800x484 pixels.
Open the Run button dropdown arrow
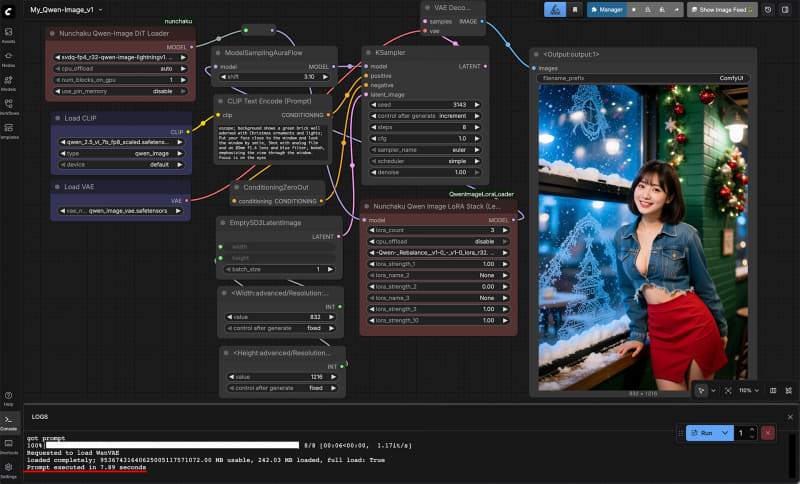tap(724, 433)
